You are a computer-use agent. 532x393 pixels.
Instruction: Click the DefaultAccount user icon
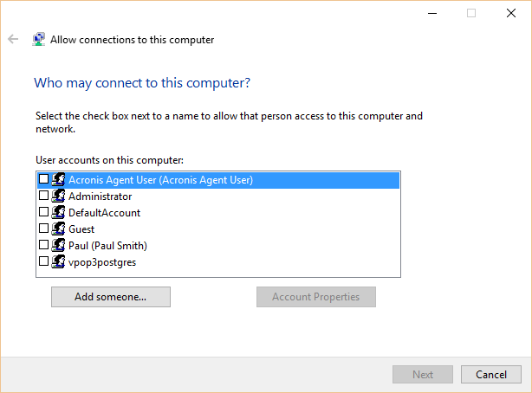(x=58, y=212)
